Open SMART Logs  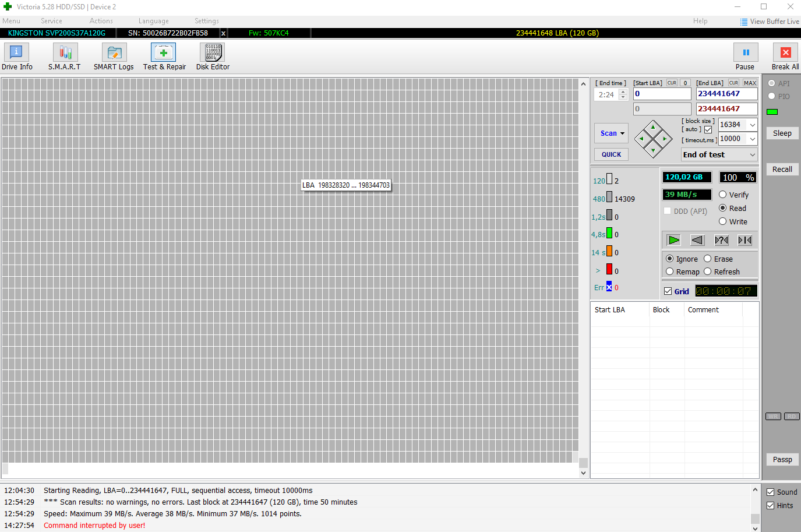pyautogui.click(x=114, y=57)
